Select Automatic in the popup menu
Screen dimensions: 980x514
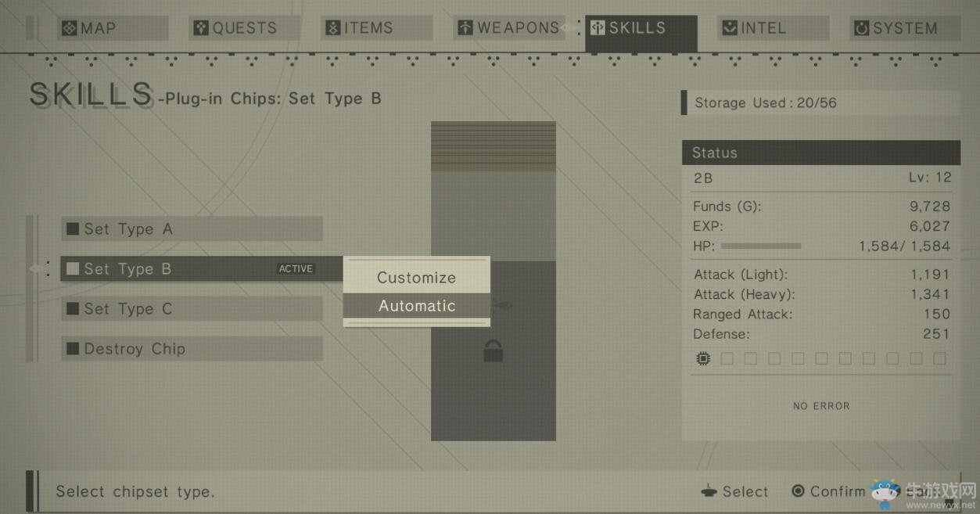coord(416,306)
